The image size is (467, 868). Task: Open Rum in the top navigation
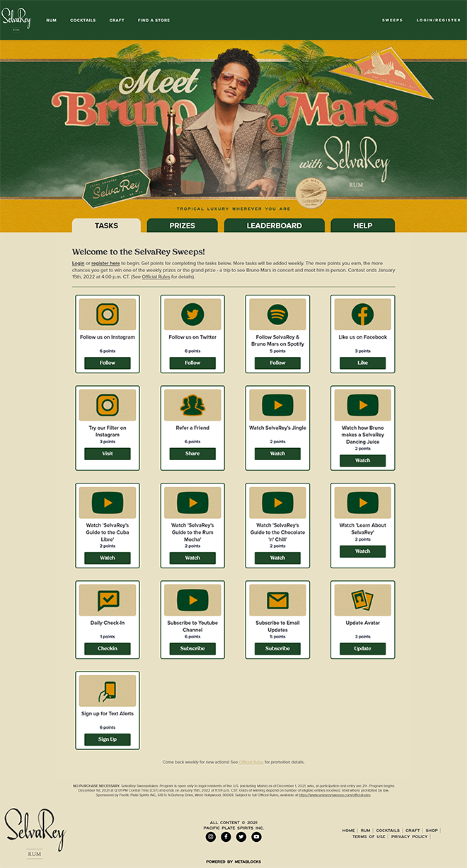52,20
